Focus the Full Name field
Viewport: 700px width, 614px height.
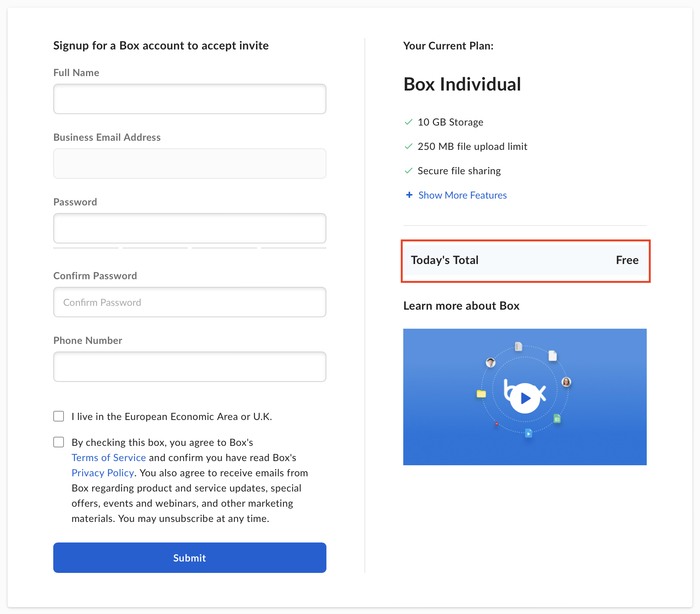[x=190, y=99]
